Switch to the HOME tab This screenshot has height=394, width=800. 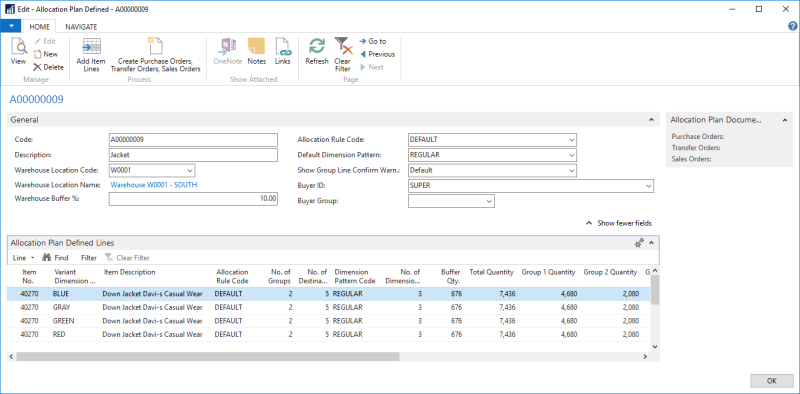click(39, 27)
